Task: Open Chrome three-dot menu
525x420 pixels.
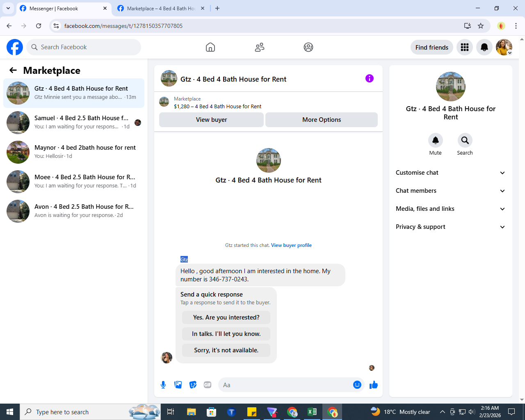Action: coord(516,26)
